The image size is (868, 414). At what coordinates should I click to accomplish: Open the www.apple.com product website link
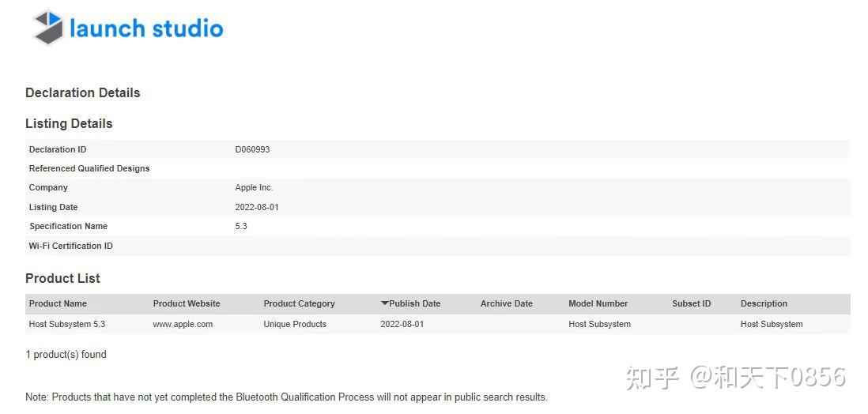(183, 324)
